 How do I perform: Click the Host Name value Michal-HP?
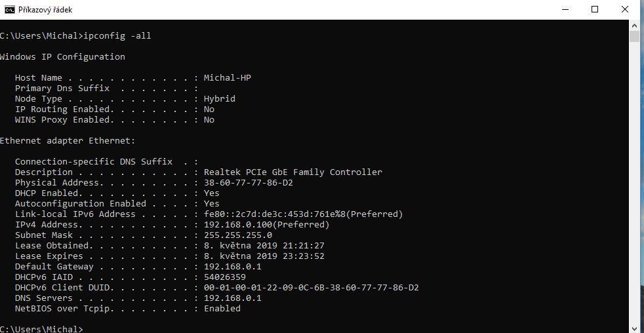[227, 77]
